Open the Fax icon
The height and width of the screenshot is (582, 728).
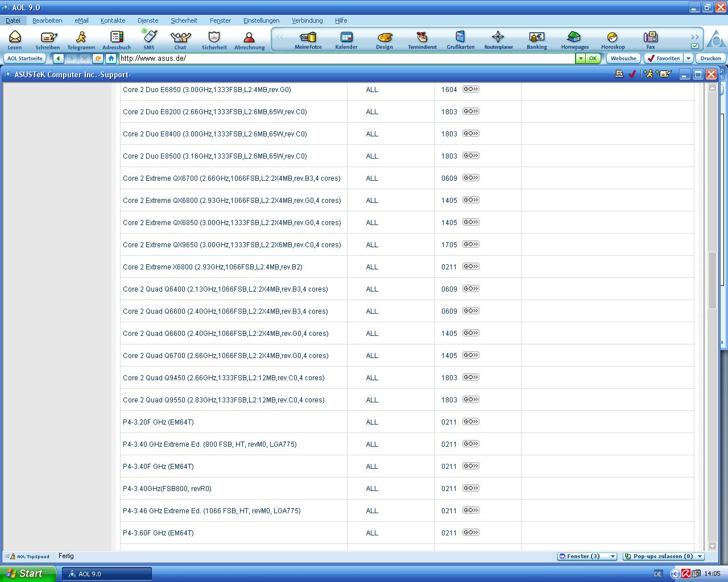click(x=651, y=40)
